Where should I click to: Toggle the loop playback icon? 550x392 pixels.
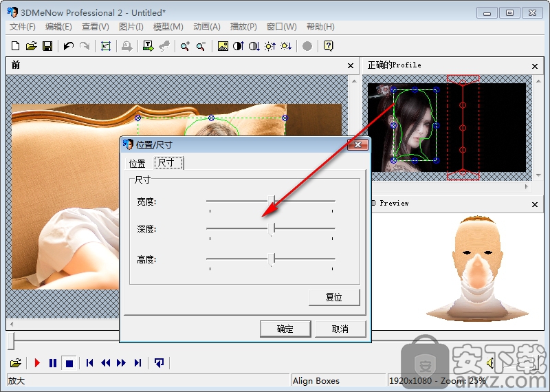[159, 363]
